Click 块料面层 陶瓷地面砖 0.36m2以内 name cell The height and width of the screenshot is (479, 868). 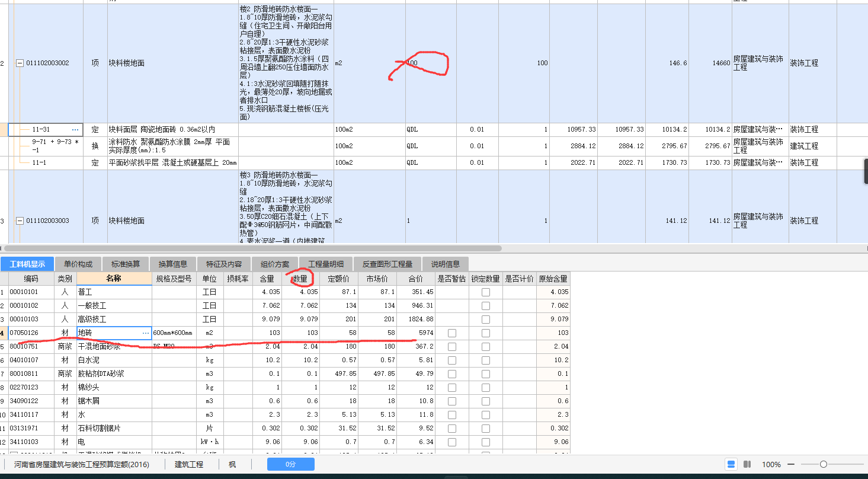(173, 129)
